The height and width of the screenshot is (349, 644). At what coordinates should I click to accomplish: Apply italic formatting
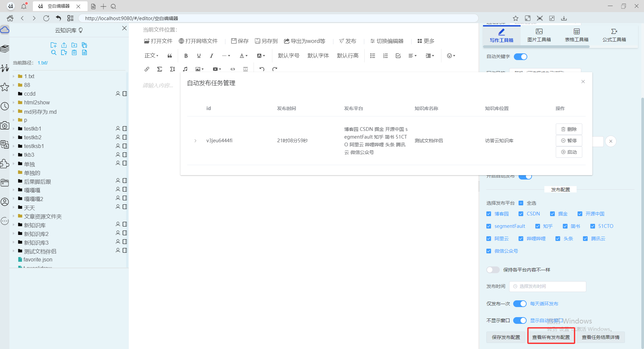[x=211, y=56]
